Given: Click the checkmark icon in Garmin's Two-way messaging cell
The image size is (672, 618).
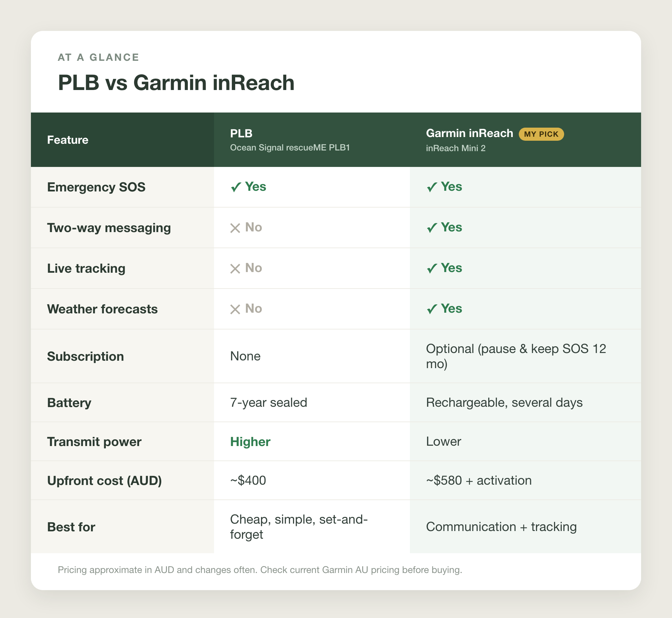Looking at the screenshot, I should (x=432, y=228).
